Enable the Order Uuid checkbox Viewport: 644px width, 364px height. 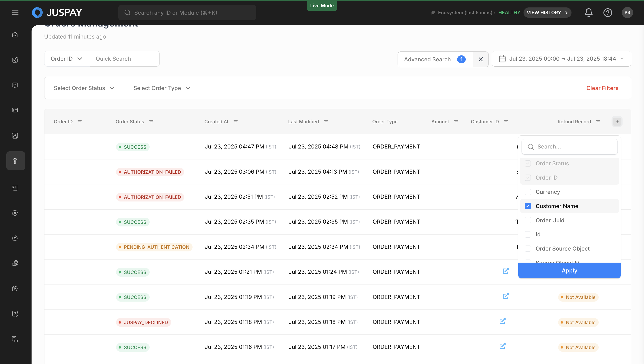point(528,220)
